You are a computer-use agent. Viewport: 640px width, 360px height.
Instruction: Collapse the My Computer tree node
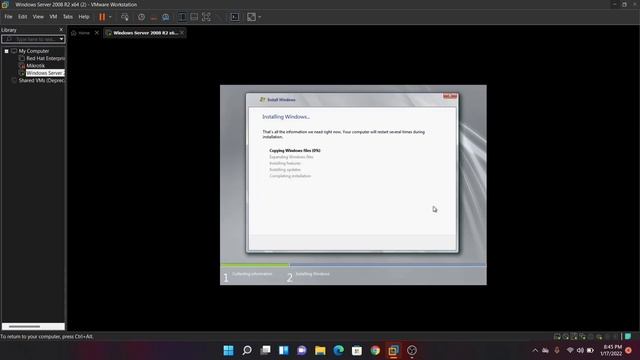coord(7,51)
